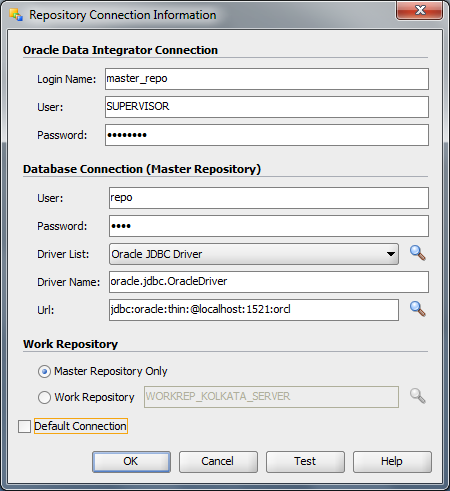
Task: Close the Repository Connection Information dialog
Action: (420, 10)
